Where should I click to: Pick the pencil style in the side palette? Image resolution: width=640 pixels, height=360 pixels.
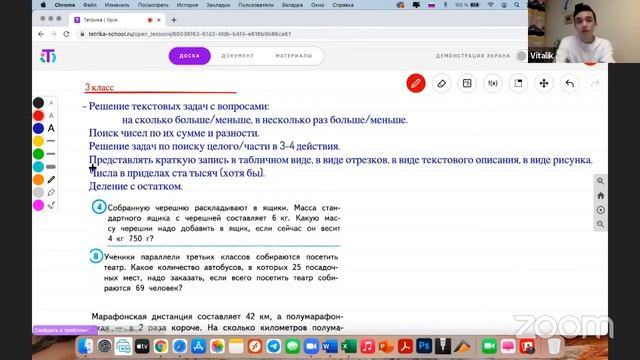pyautogui.click(x=51, y=180)
